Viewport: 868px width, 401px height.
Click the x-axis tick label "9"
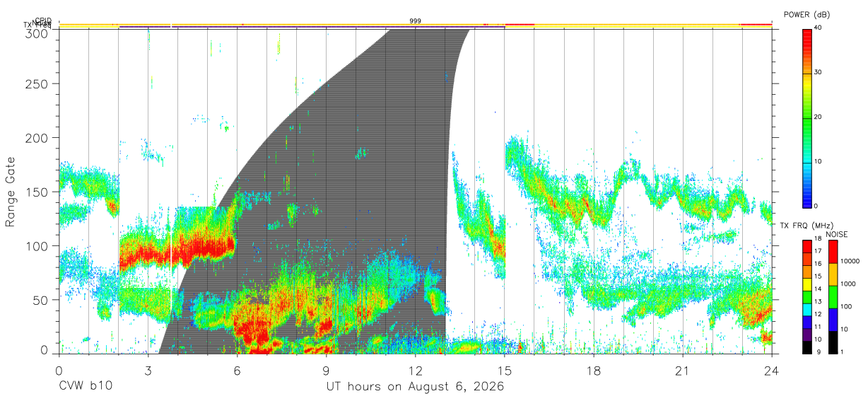pos(327,371)
